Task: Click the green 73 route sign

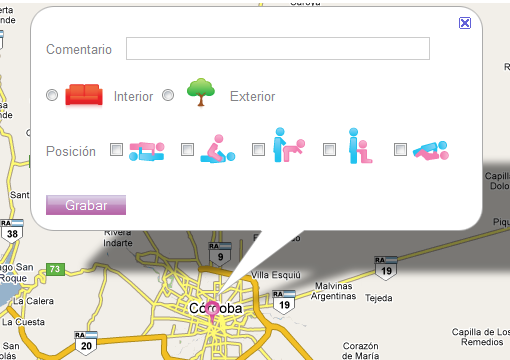Action: tap(55, 269)
